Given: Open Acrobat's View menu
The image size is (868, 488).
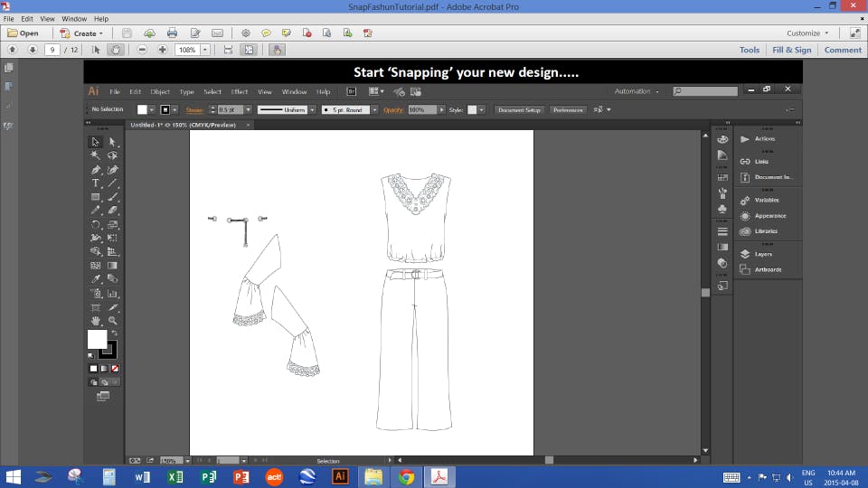Looking at the screenshot, I should pos(47,19).
